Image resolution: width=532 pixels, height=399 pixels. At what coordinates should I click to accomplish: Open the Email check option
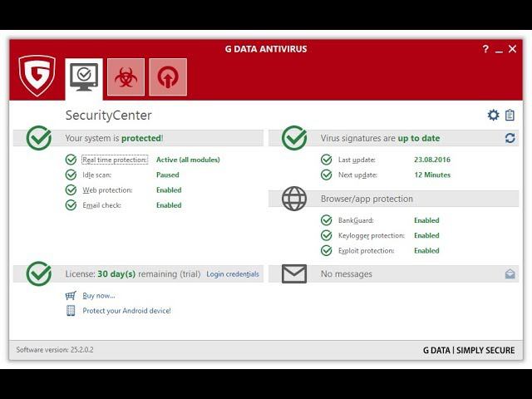[x=101, y=205]
